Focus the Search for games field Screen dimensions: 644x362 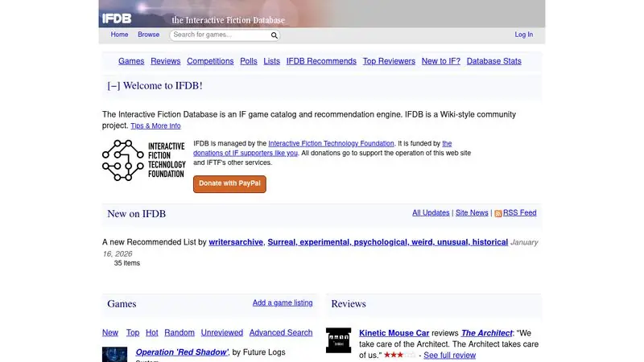(221, 35)
